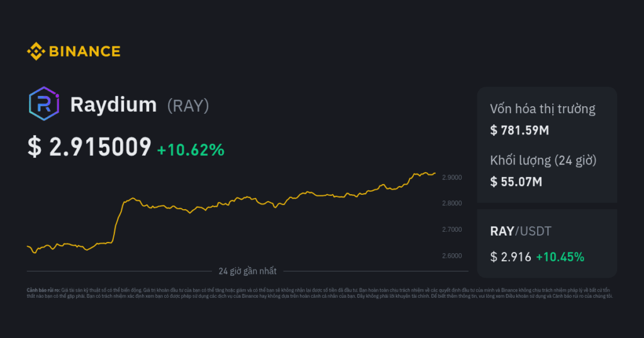
Task: Click the Raydium hexagon coin icon
Action: pyautogui.click(x=44, y=104)
